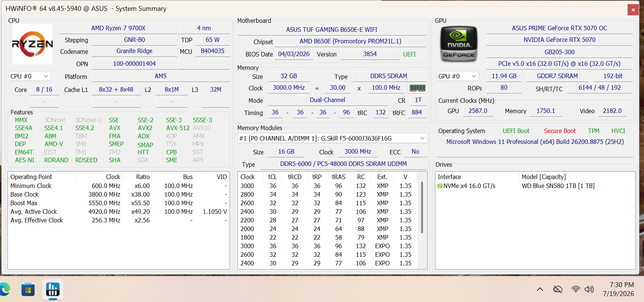This screenshot has height=302, width=644.
Task: Click the 3000.0 MHz memory clock value
Action: pyautogui.click(x=289, y=87)
